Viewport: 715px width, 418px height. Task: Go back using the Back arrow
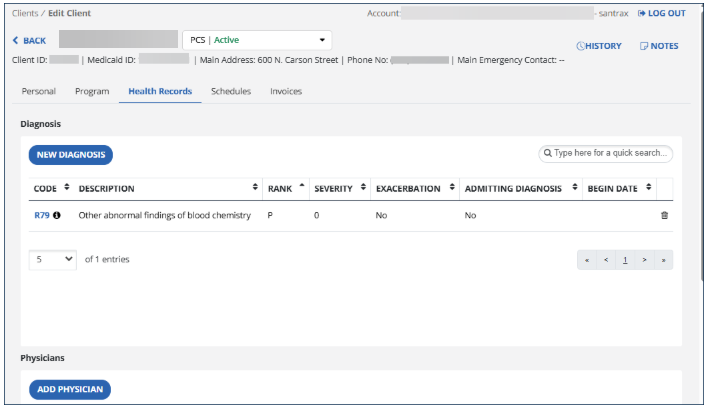(29, 40)
